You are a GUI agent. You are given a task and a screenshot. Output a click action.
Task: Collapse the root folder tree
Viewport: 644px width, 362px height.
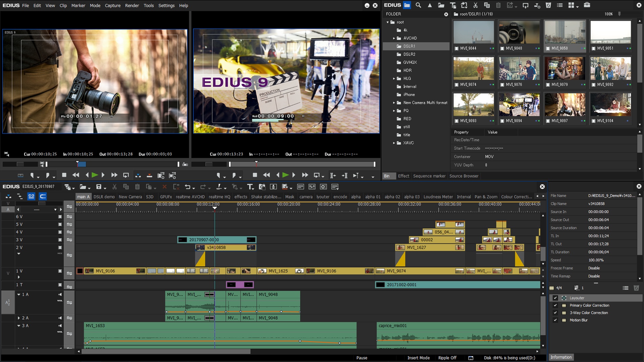click(x=388, y=22)
